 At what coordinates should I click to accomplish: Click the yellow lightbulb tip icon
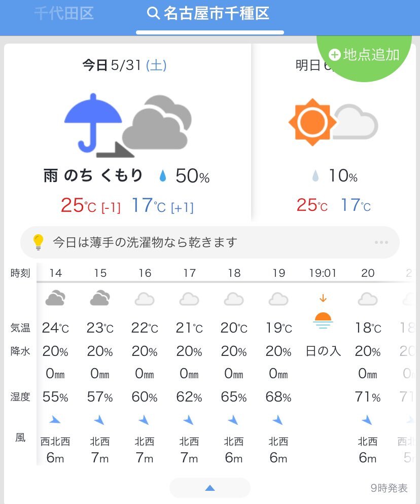(x=38, y=242)
